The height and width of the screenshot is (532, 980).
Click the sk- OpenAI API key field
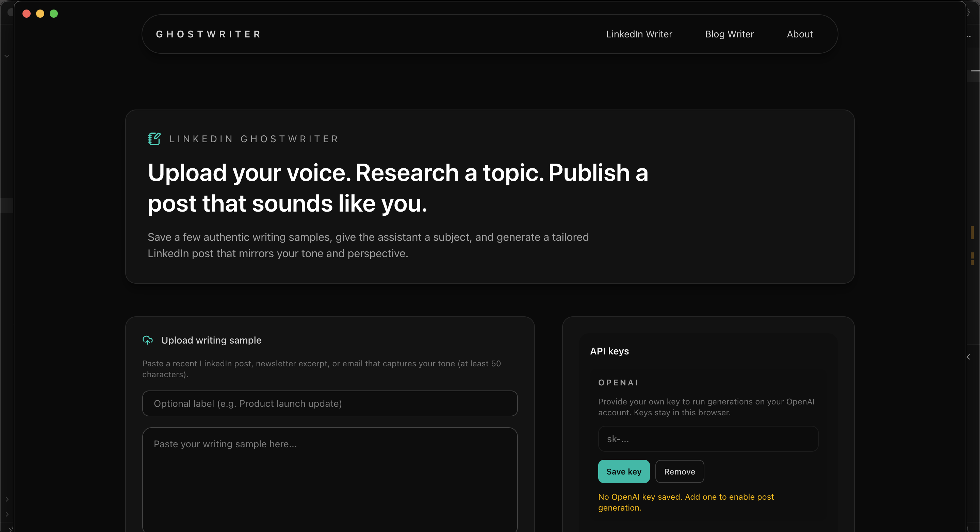(708, 438)
